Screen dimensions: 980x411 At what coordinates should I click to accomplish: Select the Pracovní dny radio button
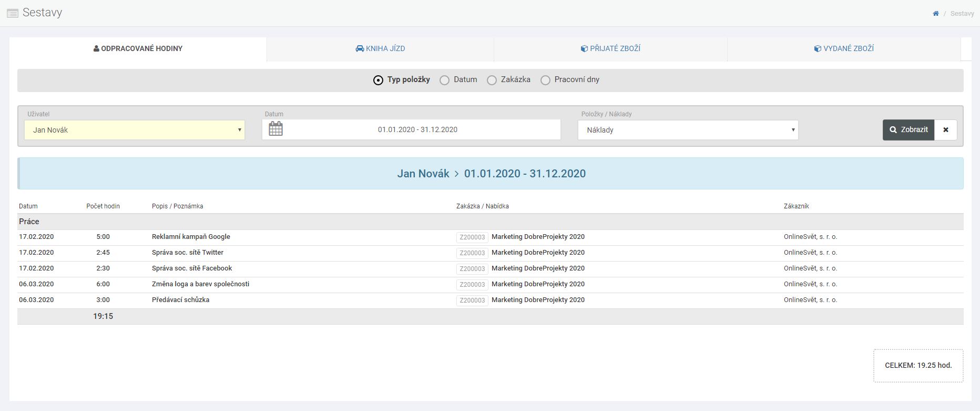coord(545,80)
